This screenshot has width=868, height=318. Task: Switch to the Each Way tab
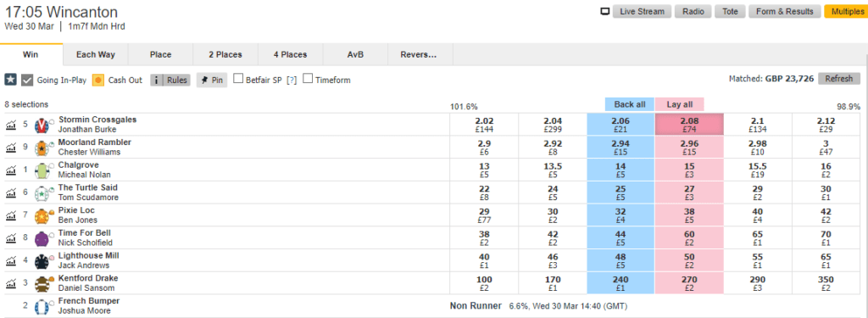(95, 54)
